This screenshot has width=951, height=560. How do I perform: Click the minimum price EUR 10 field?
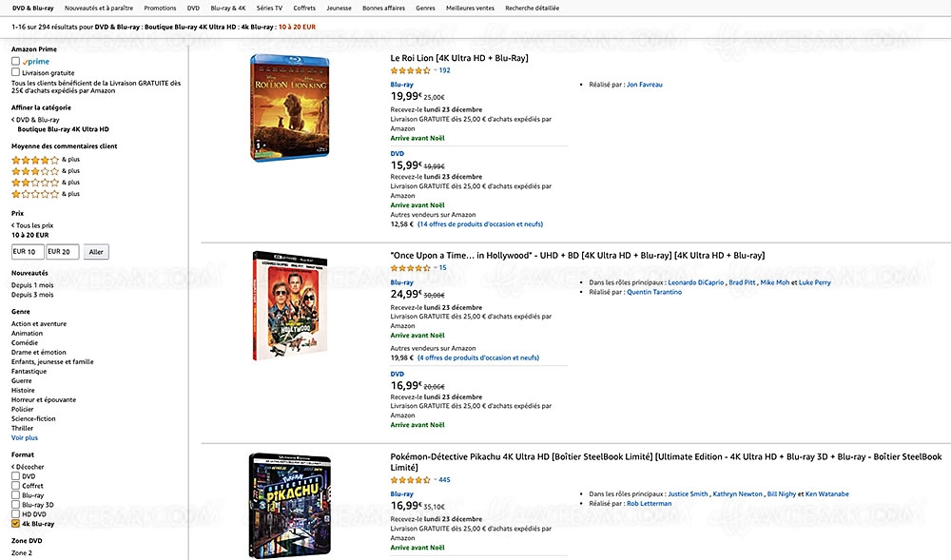click(x=27, y=251)
